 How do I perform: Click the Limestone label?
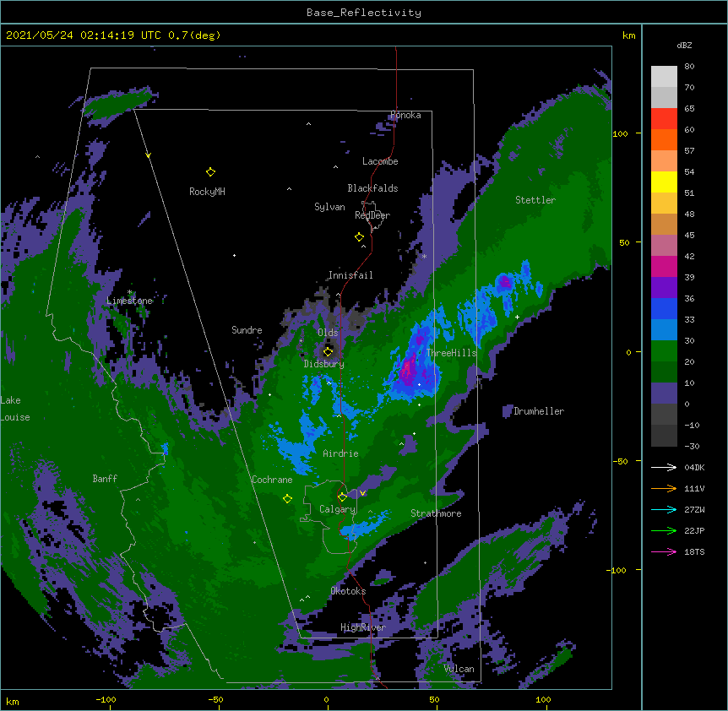129,301
